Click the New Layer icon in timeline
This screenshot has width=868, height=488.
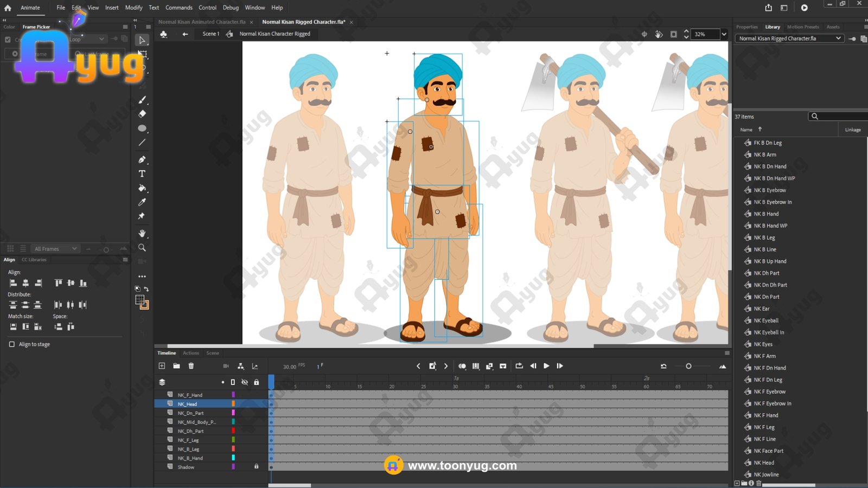pyautogui.click(x=162, y=366)
